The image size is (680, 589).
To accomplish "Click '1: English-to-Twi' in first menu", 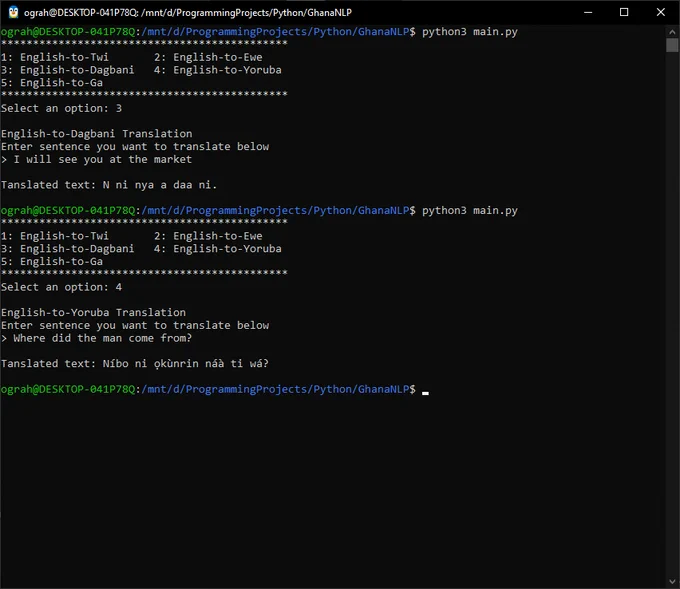I will click(55, 57).
